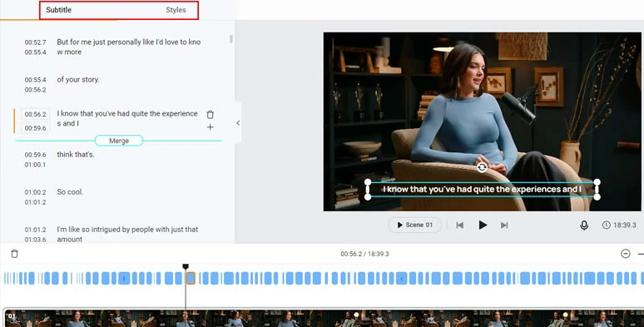This screenshot has width=644, height=327.
Task: Delete the selected subtitle using trash icon
Action: pyautogui.click(x=210, y=115)
